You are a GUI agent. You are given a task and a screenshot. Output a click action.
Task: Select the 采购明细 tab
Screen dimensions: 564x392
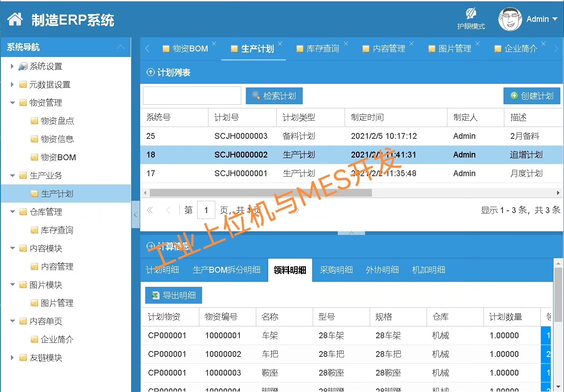pyautogui.click(x=336, y=270)
